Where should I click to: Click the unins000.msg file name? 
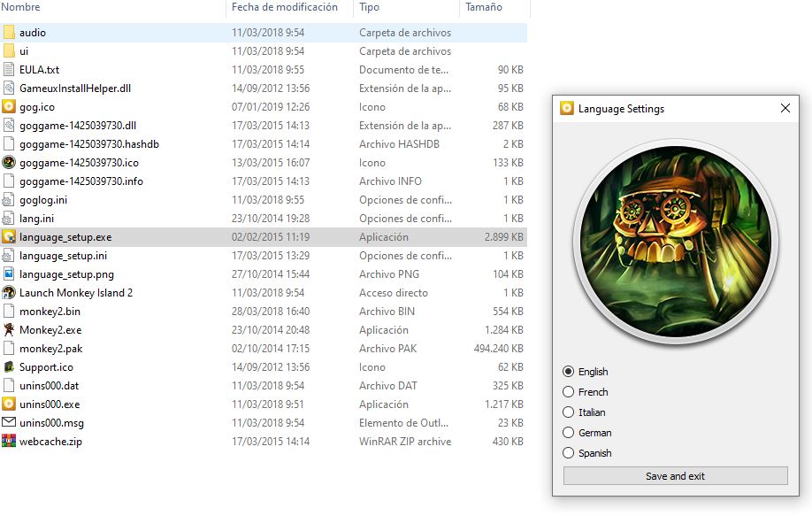51,423
